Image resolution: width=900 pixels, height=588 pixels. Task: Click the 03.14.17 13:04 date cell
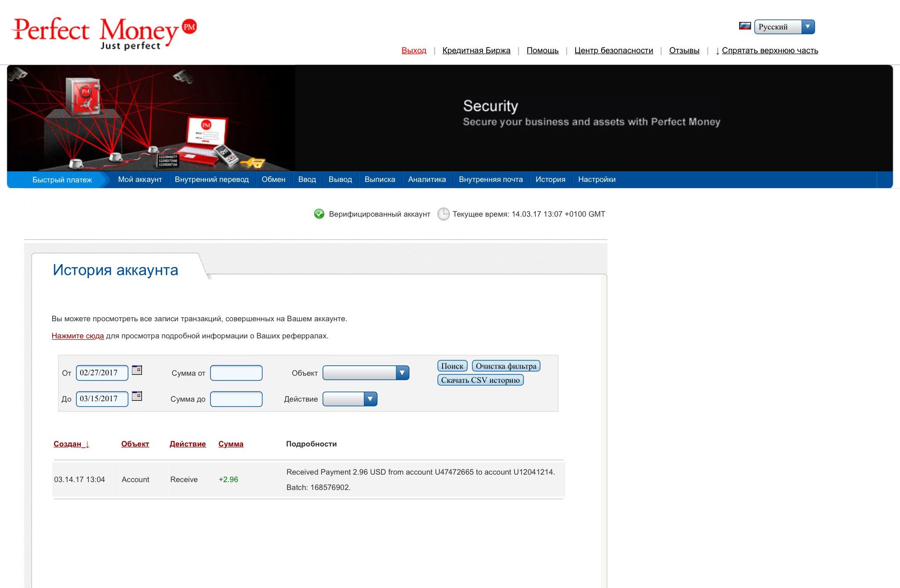pos(80,479)
